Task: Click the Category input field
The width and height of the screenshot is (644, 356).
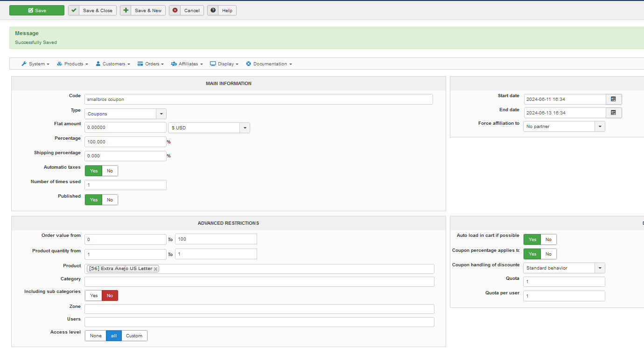Action: [259, 282]
